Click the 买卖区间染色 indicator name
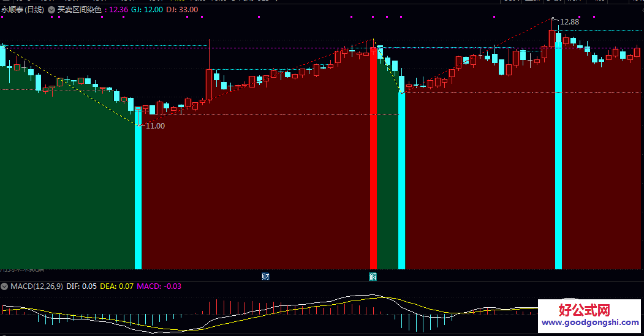 click(x=79, y=9)
